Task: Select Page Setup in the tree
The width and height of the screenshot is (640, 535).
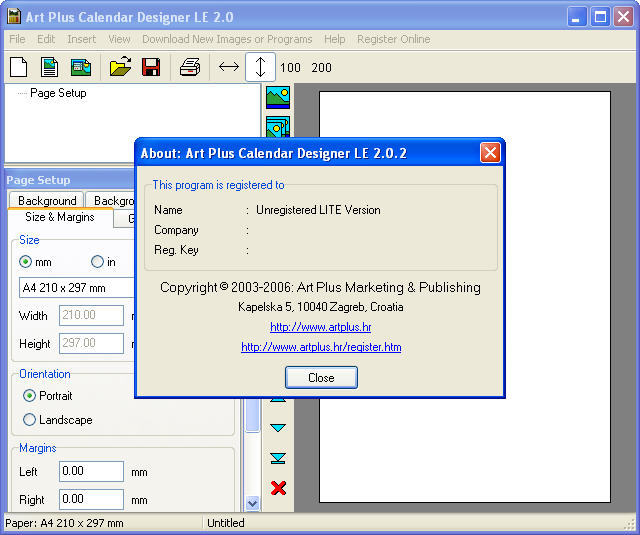Action: tap(58, 93)
